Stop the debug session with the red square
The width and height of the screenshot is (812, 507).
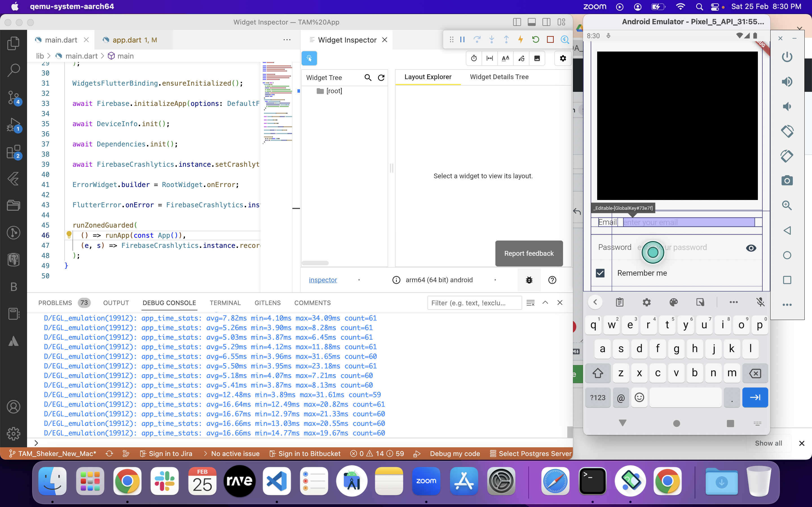coord(550,39)
